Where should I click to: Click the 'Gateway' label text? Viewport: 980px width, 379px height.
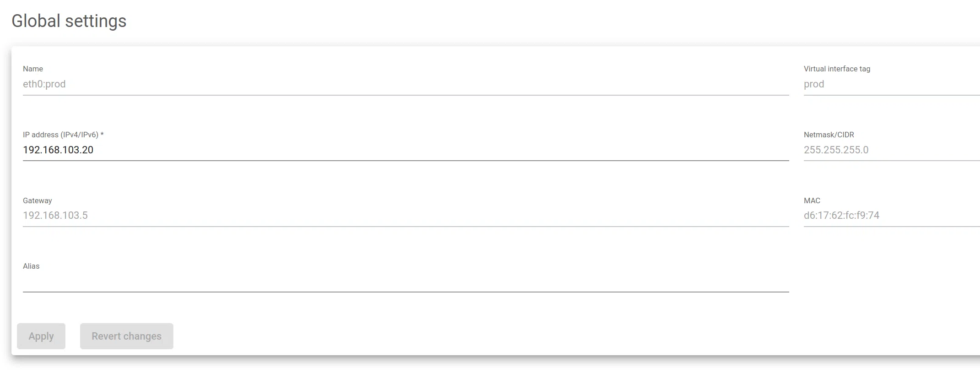(38, 201)
